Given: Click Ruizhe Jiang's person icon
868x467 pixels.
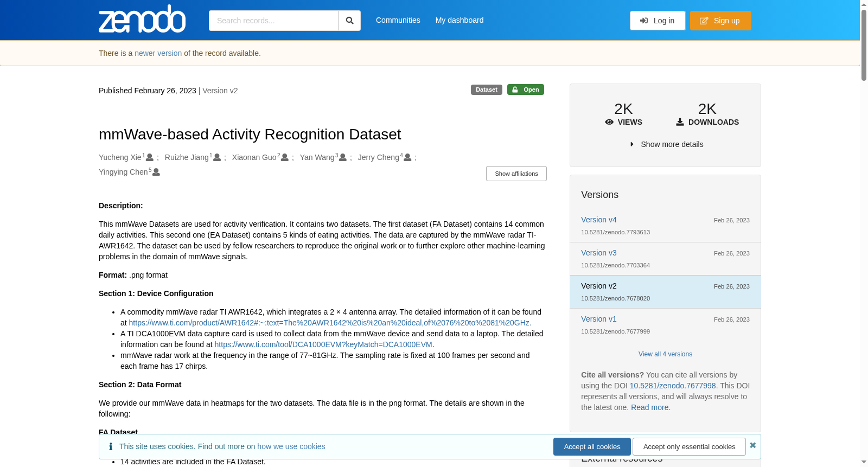Looking at the screenshot, I should pyautogui.click(x=217, y=157).
